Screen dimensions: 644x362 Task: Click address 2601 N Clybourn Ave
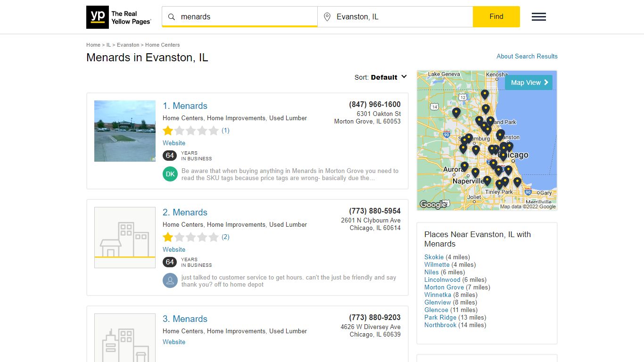371,220
